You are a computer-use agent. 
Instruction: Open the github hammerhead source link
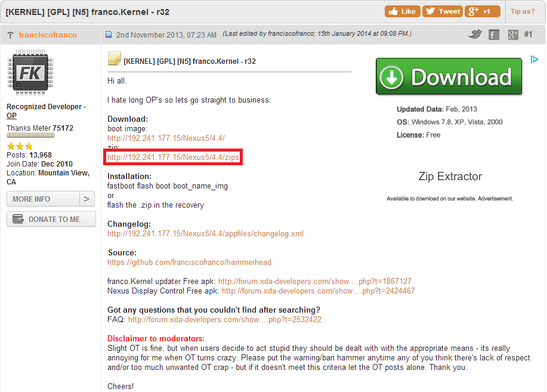(x=190, y=263)
